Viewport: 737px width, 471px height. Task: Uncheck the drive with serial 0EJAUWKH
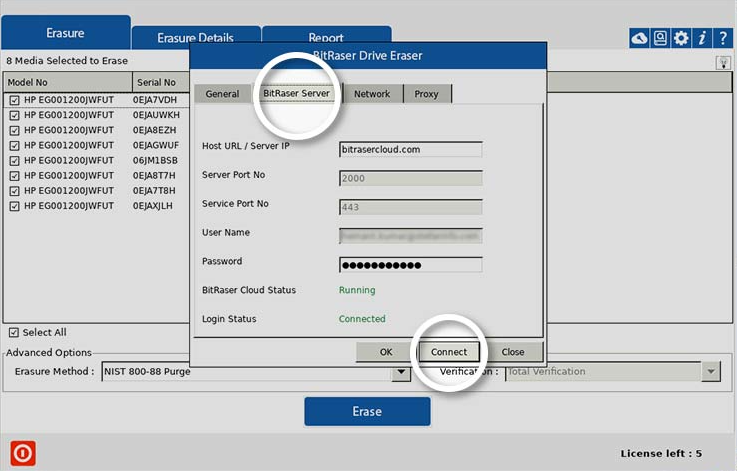point(15,115)
